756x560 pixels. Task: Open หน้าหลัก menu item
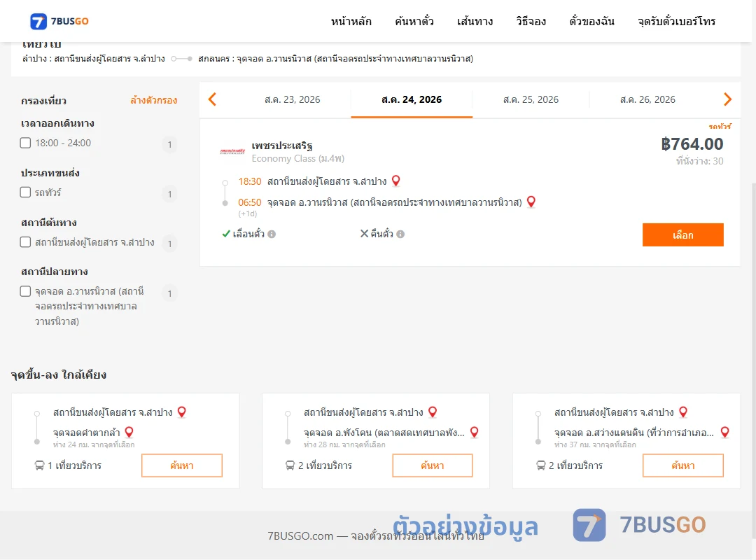pos(351,21)
